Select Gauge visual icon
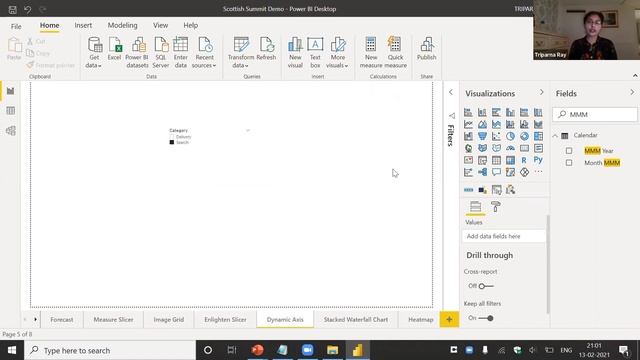 [510, 148]
